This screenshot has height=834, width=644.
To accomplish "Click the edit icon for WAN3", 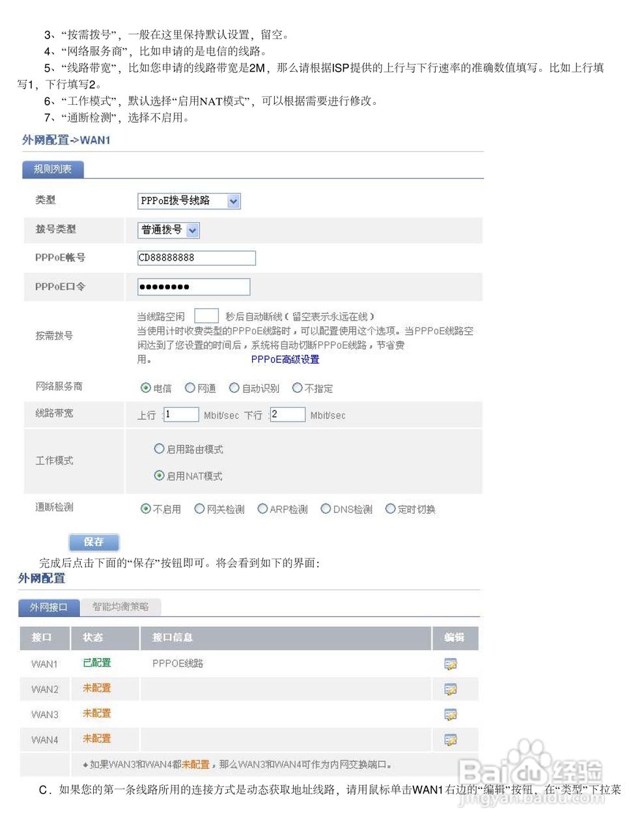I will pyautogui.click(x=451, y=713).
